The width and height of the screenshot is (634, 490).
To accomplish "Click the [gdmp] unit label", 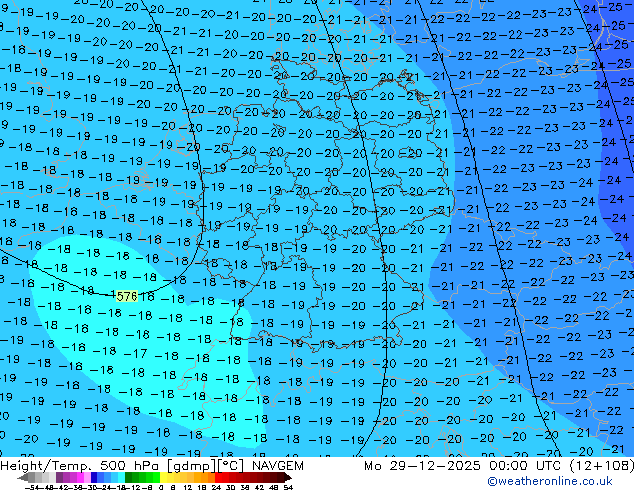I will tap(191, 466).
